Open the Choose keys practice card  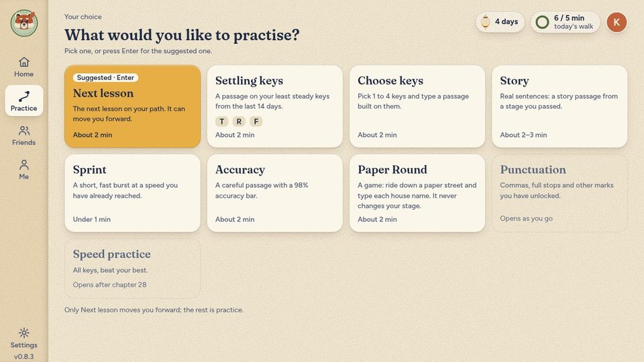417,107
